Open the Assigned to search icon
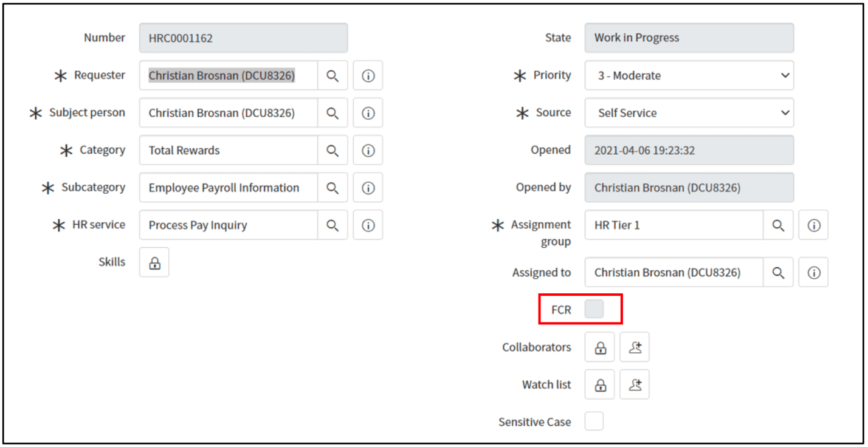This screenshot has height=447, width=868. (778, 272)
